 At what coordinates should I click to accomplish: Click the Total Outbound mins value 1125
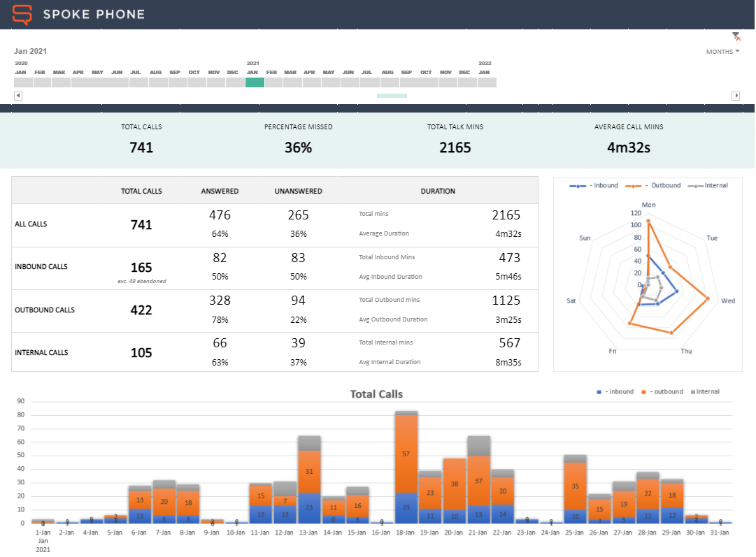[x=506, y=301]
